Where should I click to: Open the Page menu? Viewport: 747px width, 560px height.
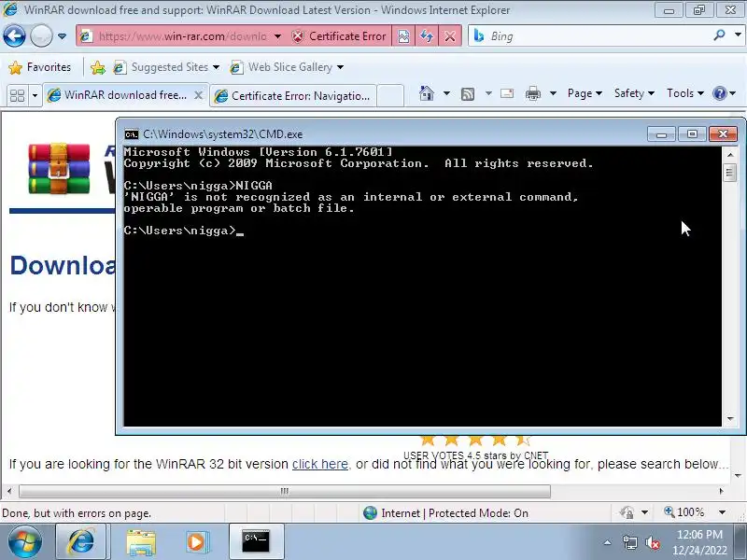[x=585, y=93]
